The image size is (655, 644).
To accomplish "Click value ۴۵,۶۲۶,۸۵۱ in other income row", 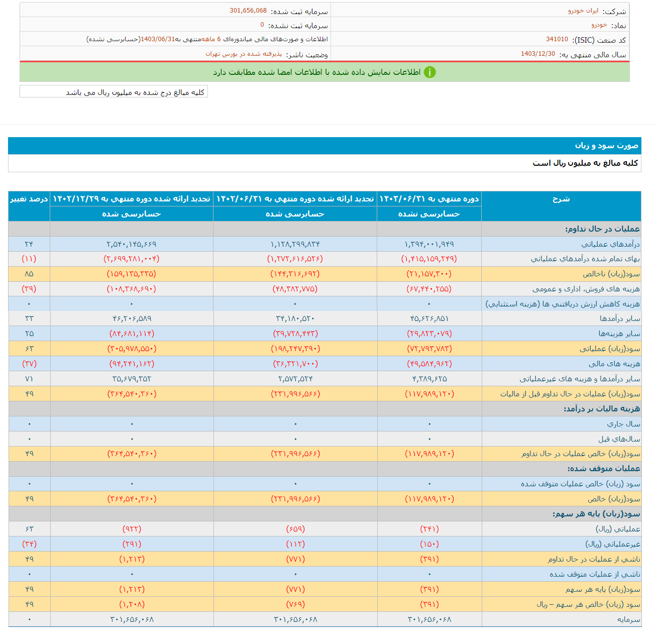I will coord(429,318).
